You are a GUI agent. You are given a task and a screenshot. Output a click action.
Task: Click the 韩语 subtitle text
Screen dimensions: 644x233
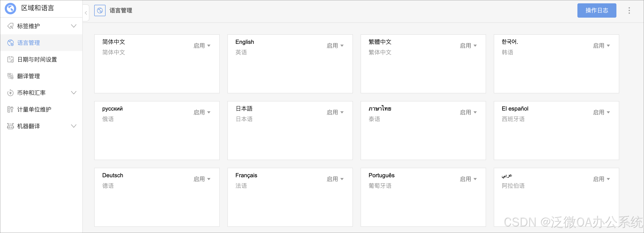click(x=507, y=52)
